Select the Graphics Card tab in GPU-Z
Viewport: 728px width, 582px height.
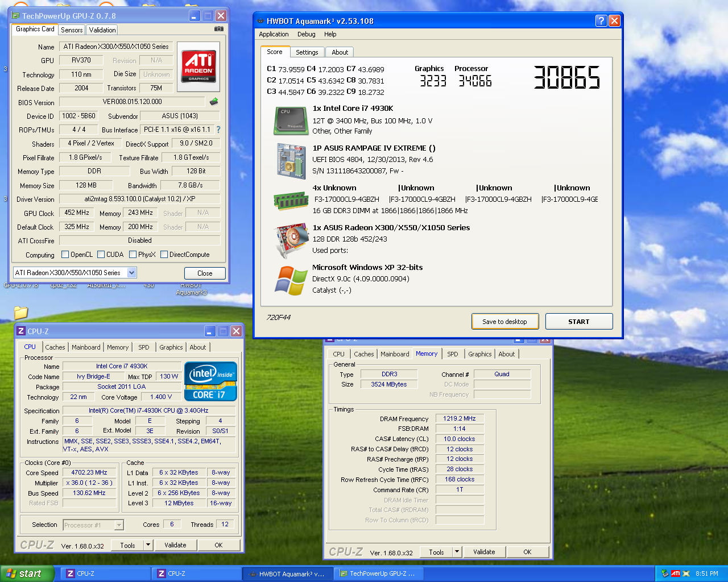[x=35, y=29]
